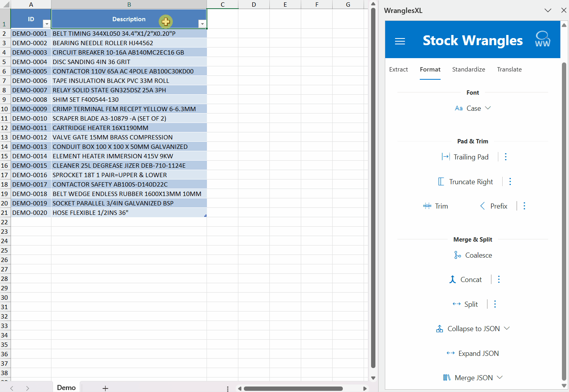Click the Coalesce icon

pos(457,255)
